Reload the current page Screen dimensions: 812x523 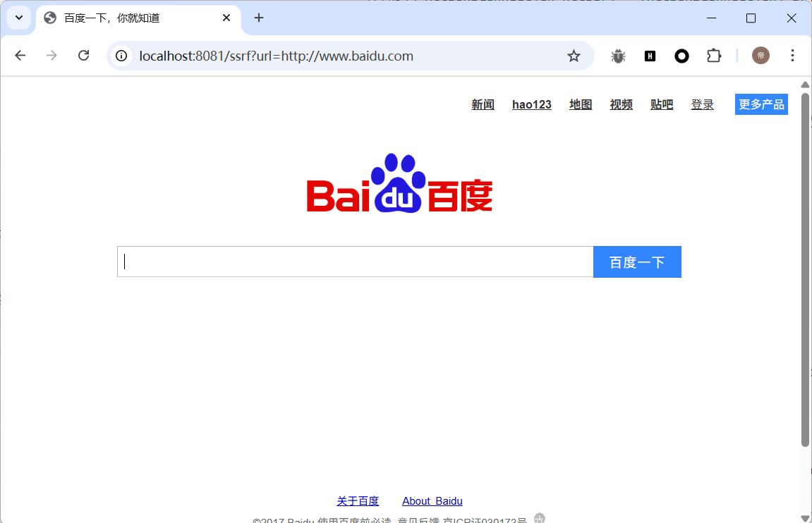pos(83,56)
